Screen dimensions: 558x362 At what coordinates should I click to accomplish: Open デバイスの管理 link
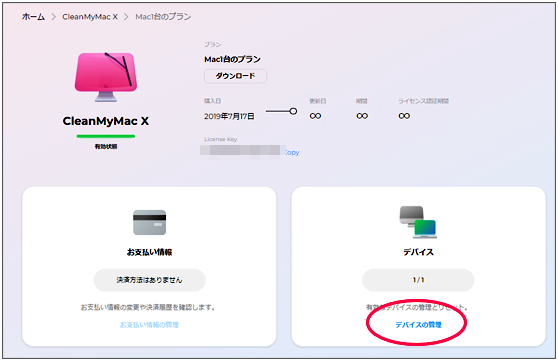[418, 325]
